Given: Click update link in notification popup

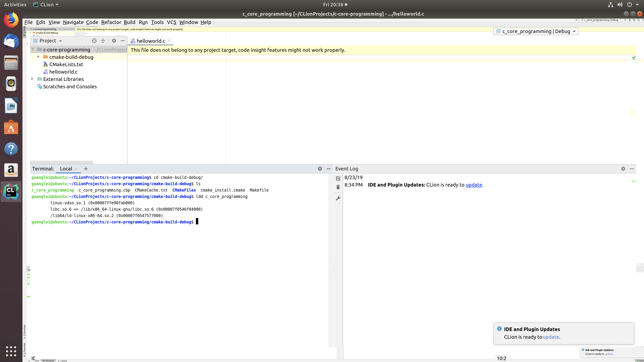Looking at the screenshot, I should (x=550, y=337).
